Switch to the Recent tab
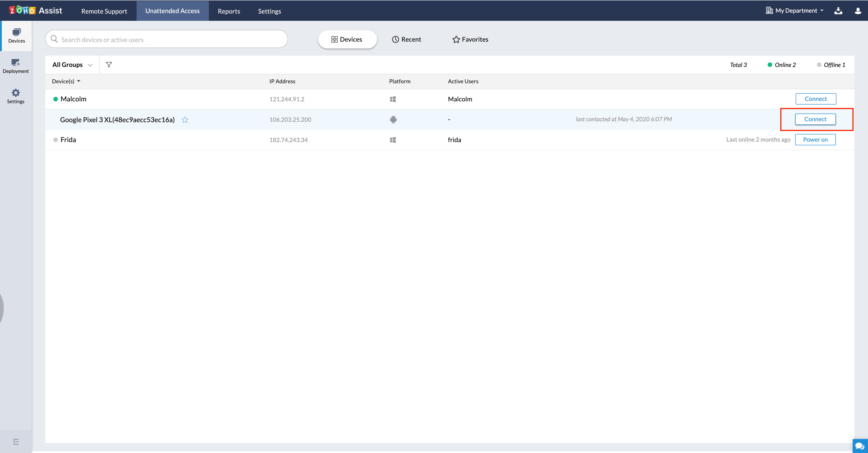868x453 pixels. tap(407, 39)
